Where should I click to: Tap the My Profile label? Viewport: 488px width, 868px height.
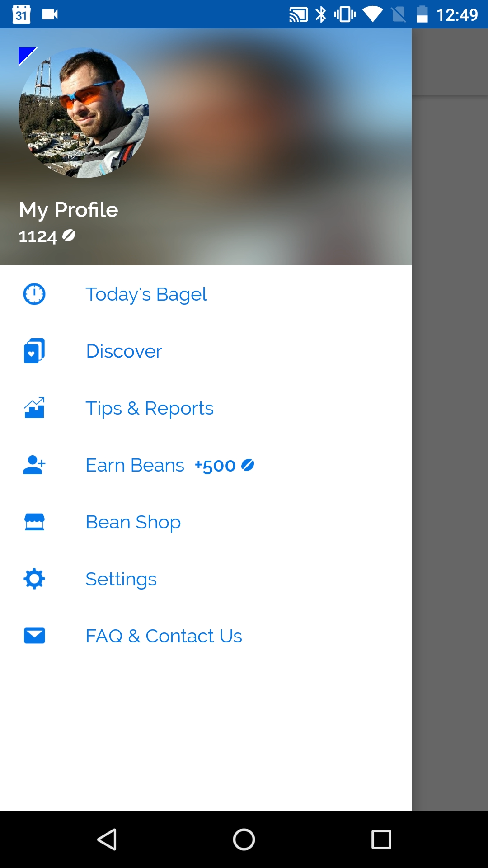click(69, 210)
